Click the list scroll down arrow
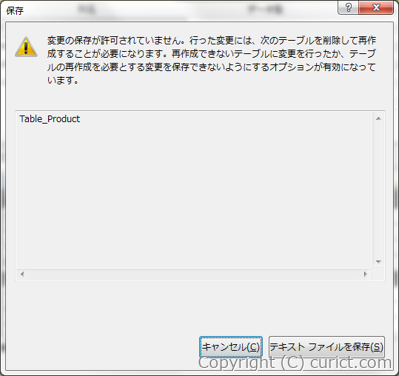399x376 pixels. [x=378, y=262]
